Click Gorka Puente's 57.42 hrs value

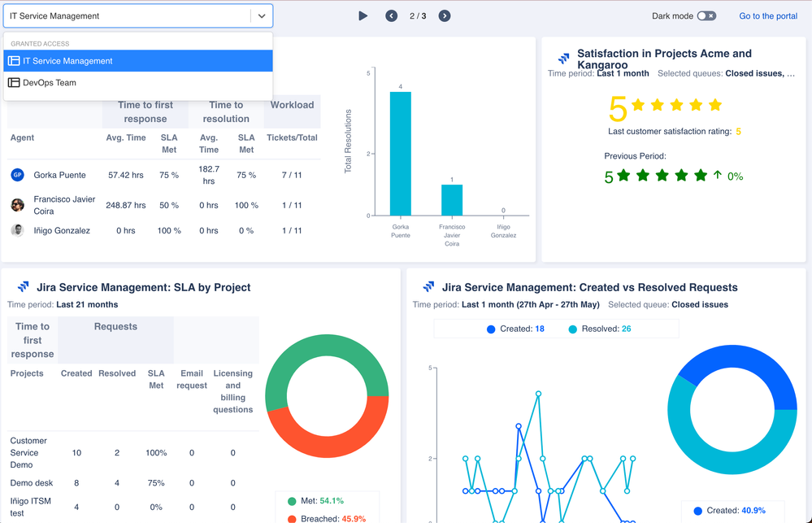coord(126,175)
